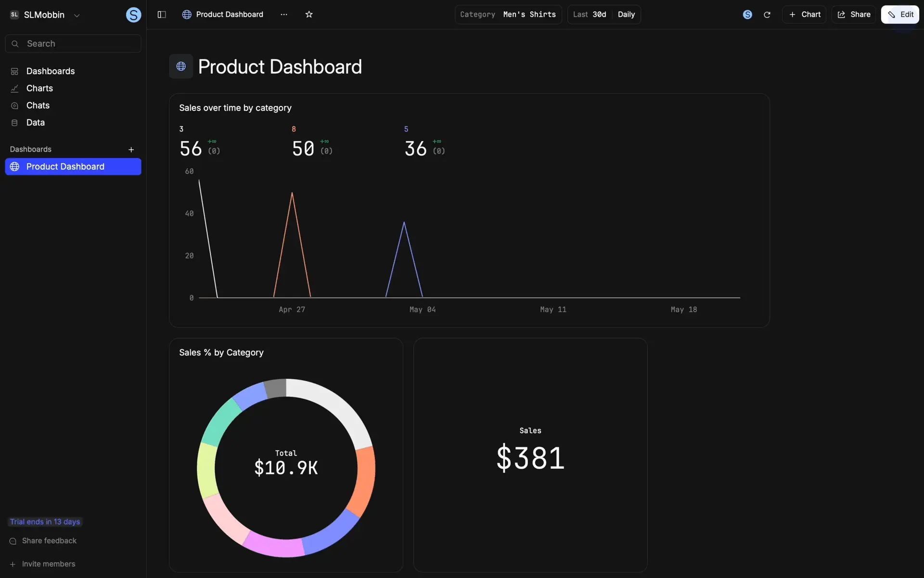Screen dimensions: 924x578
Task: Add a new Chart button
Action: click(x=804, y=14)
